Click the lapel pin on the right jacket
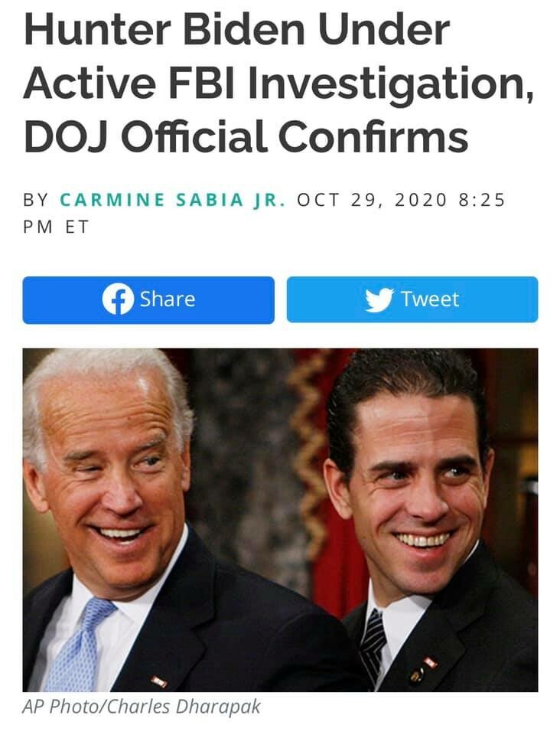Screen dimensions: 560x735 (x=430, y=662)
